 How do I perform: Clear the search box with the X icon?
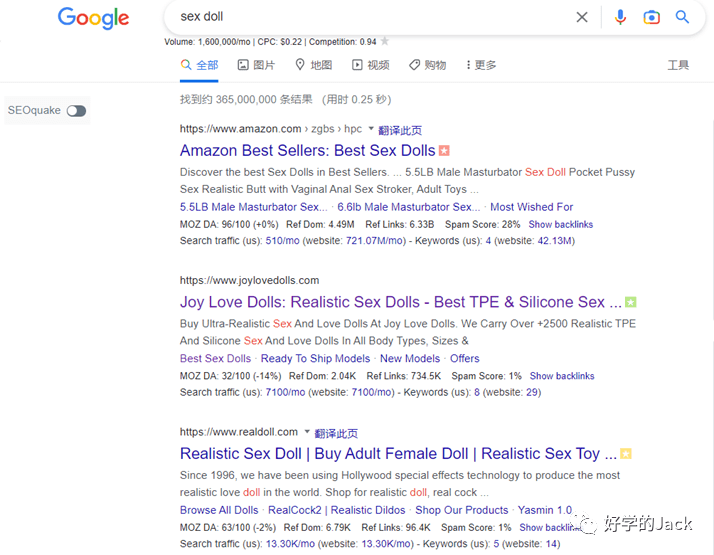[x=582, y=17]
